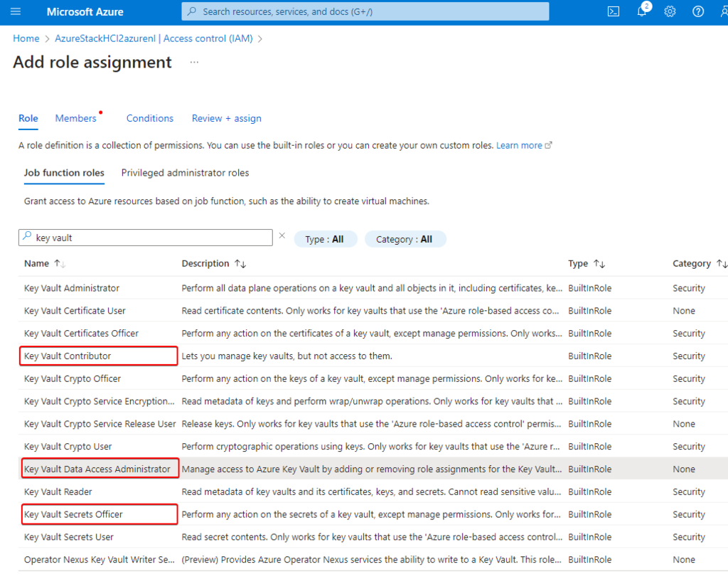728x584 pixels.
Task: Click the global search resources box
Action: pyautogui.click(x=365, y=11)
